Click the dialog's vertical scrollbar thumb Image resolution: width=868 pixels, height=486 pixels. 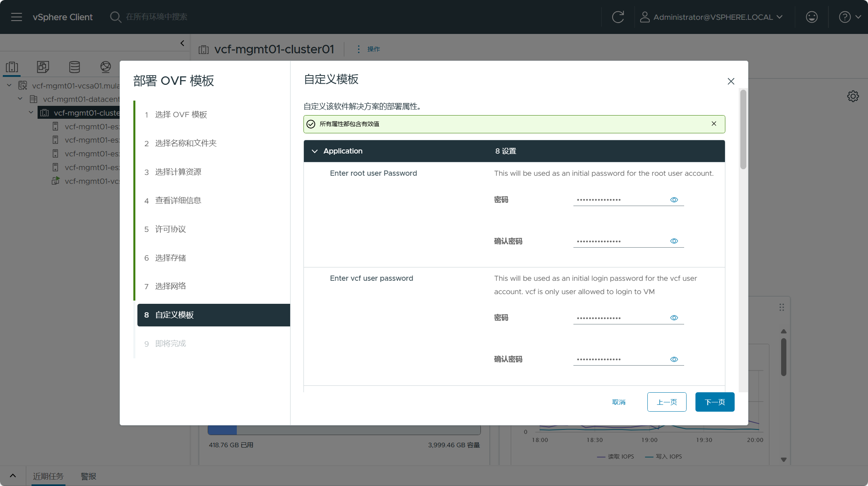[x=743, y=129]
